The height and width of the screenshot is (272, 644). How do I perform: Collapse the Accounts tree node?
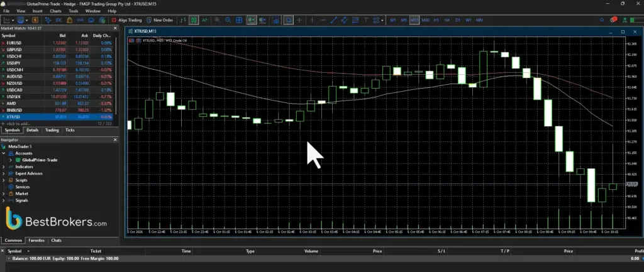[x=4, y=153]
